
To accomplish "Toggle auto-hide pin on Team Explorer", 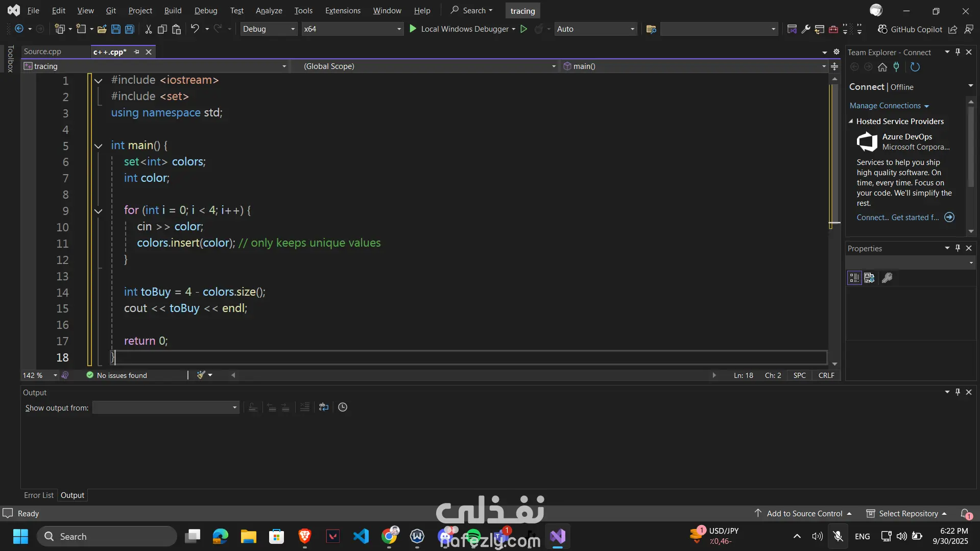I will coord(958,52).
